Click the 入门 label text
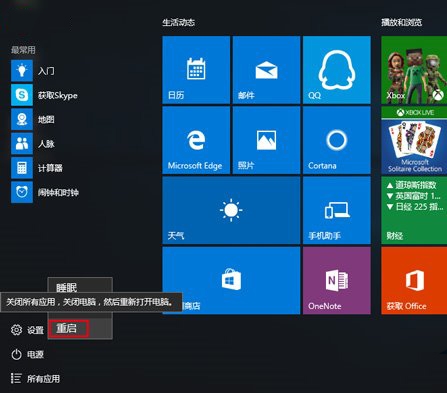The image size is (447, 393). click(x=46, y=71)
